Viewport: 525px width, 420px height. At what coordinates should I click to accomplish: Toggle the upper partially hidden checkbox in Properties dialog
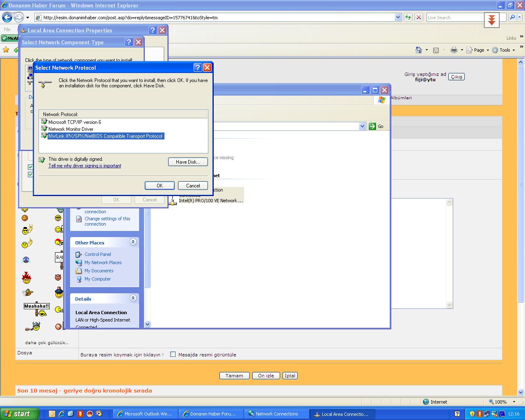point(30,167)
